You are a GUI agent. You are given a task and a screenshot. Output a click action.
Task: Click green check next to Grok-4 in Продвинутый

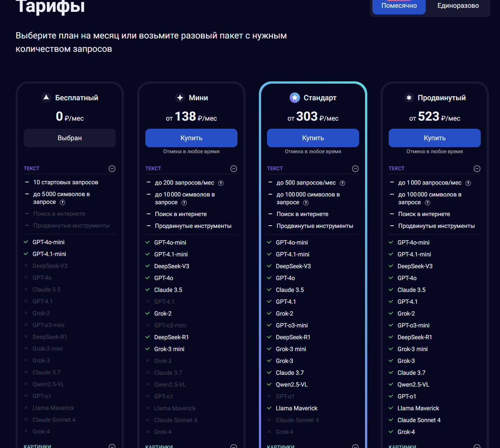391,432
